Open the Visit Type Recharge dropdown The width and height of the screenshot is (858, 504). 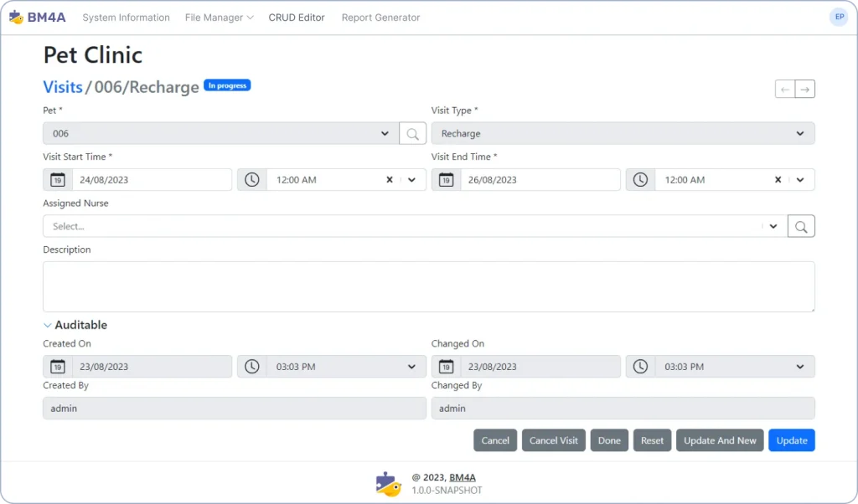(800, 133)
